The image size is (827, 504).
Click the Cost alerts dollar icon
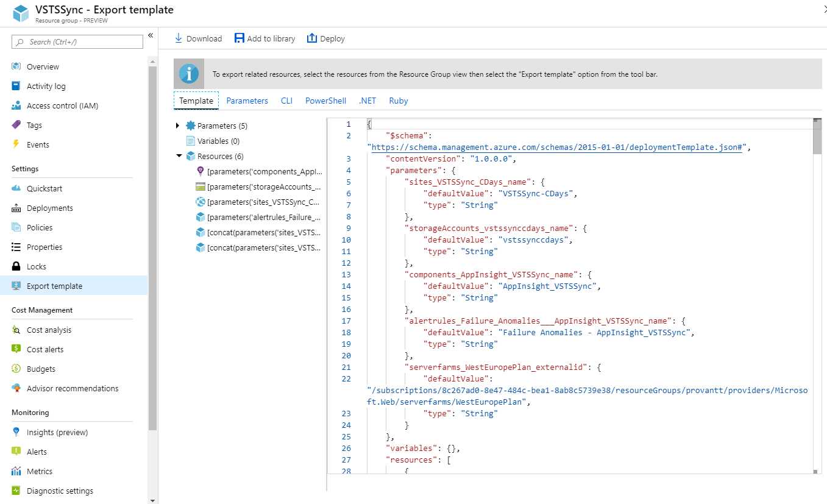pos(16,349)
